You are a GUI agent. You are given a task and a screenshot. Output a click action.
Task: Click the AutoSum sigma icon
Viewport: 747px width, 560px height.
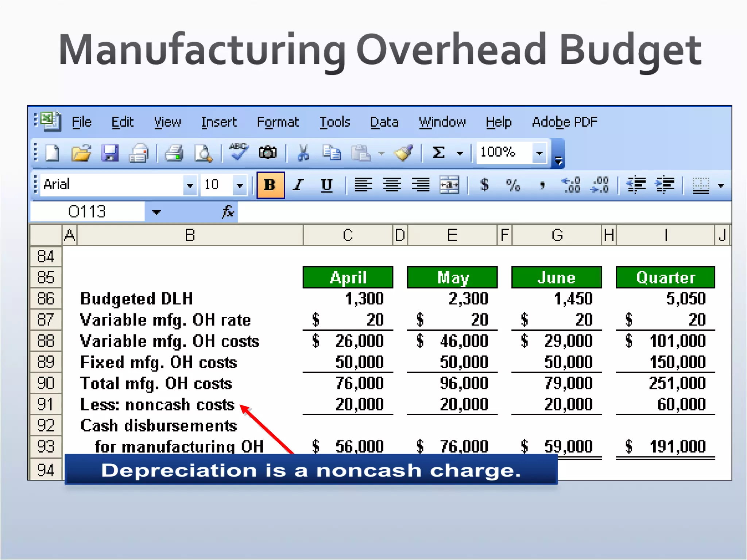(x=439, y=152)
